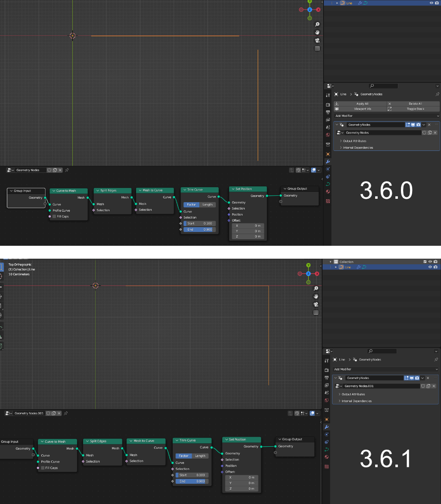
Task: Duplicate the Geometry Nodes.001 group in the 3.6.1 modifier
Action: [x=429, y=386]
